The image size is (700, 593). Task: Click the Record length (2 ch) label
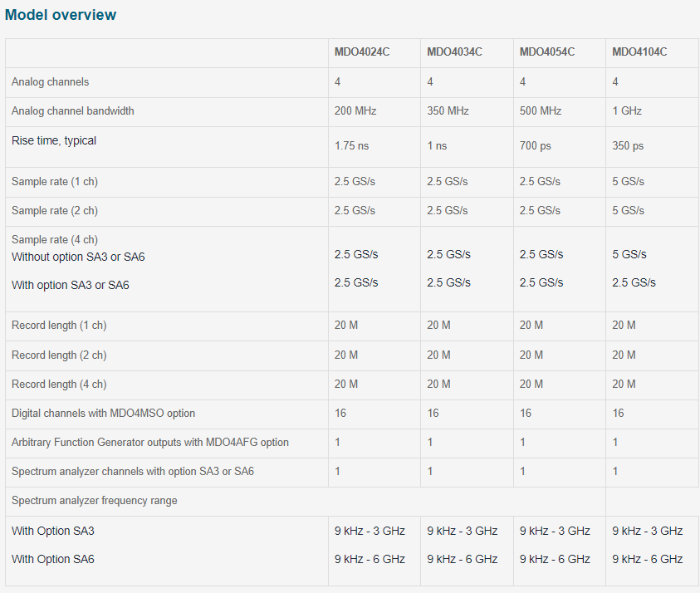click(x=59, y=355)
